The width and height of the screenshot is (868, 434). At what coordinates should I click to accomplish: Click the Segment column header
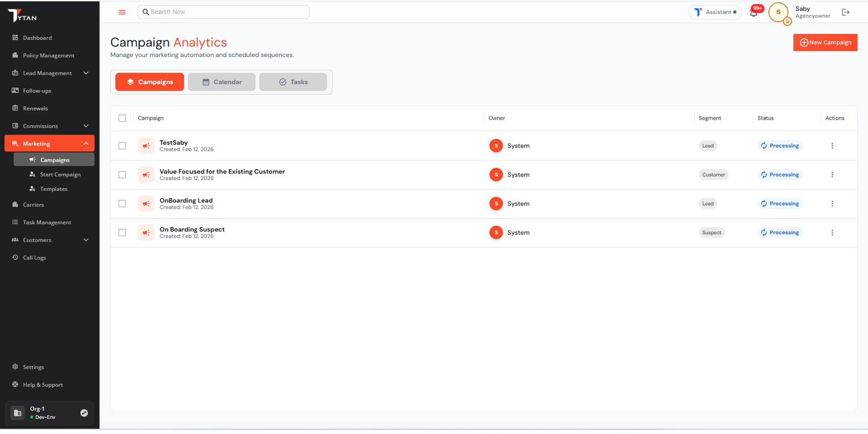pos(710,118)
